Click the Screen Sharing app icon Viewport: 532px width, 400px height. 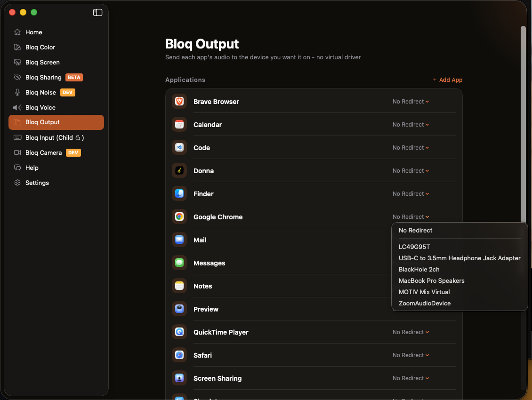coord(179,378)
